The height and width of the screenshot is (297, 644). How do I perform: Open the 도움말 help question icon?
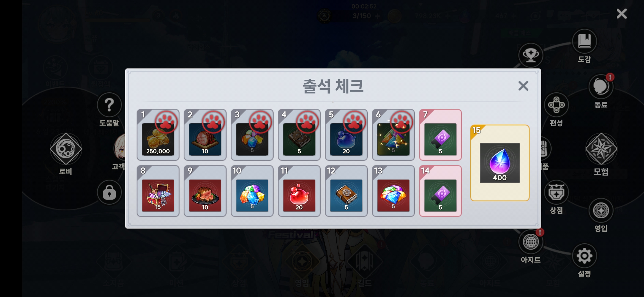point(109,105)
